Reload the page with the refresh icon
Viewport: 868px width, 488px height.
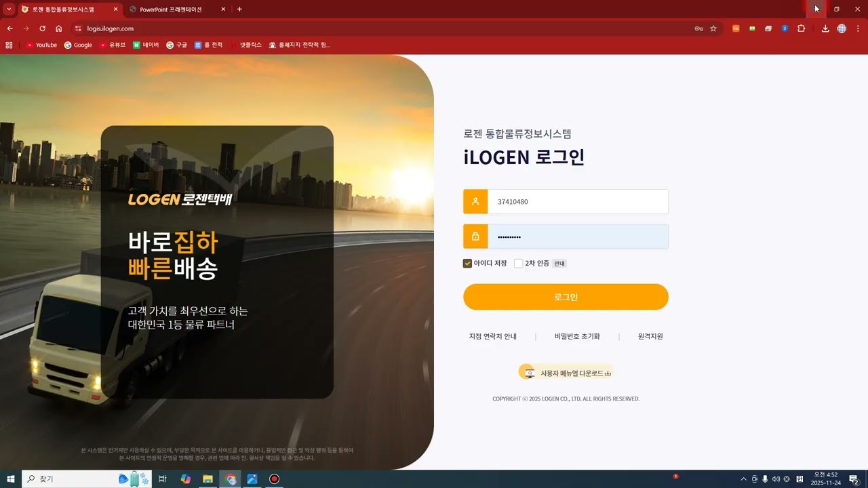tap(43, 28)
